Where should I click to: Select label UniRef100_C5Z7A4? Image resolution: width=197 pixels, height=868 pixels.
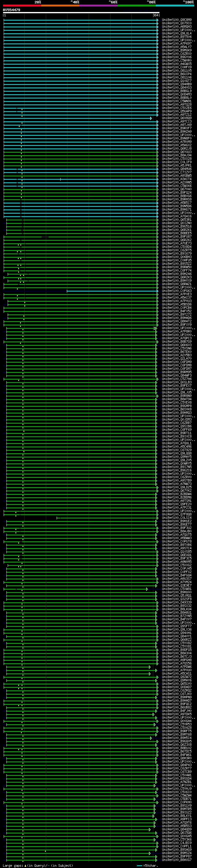(177, 379)
